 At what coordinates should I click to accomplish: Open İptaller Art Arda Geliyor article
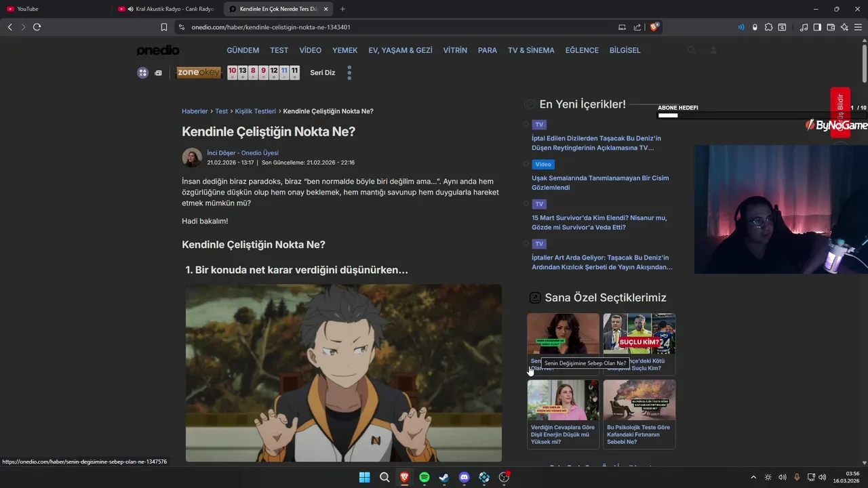tap(602, 262)
